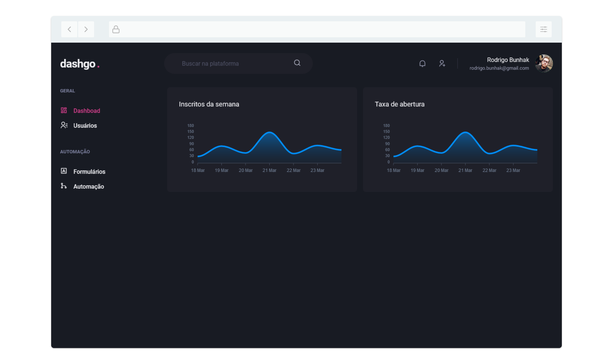Click the Formulários form icon
Viewport: 613px width, 364px height.
pyautogui.click(x=64, y=171)
